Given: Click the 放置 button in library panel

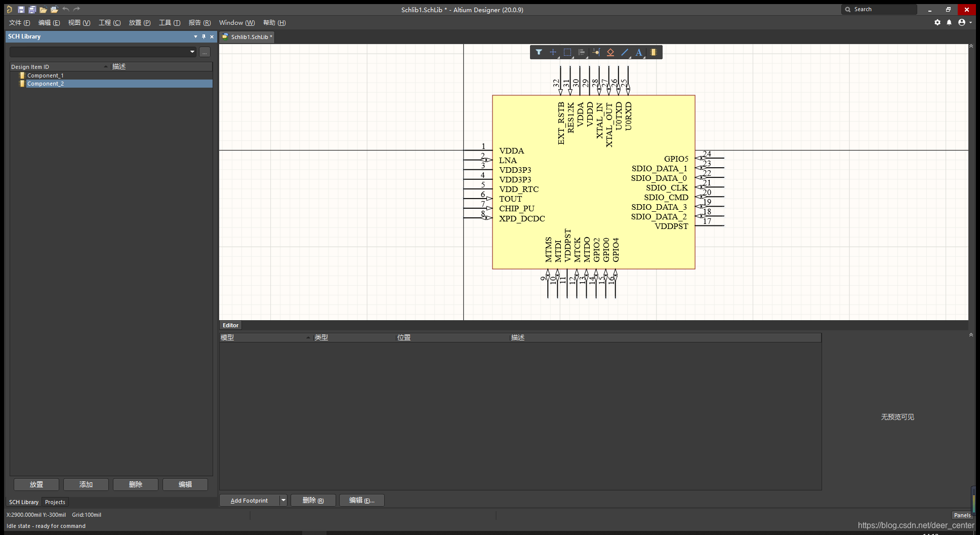Looking at the screenshot, I should pyautogui.click(x=36, y=484).
